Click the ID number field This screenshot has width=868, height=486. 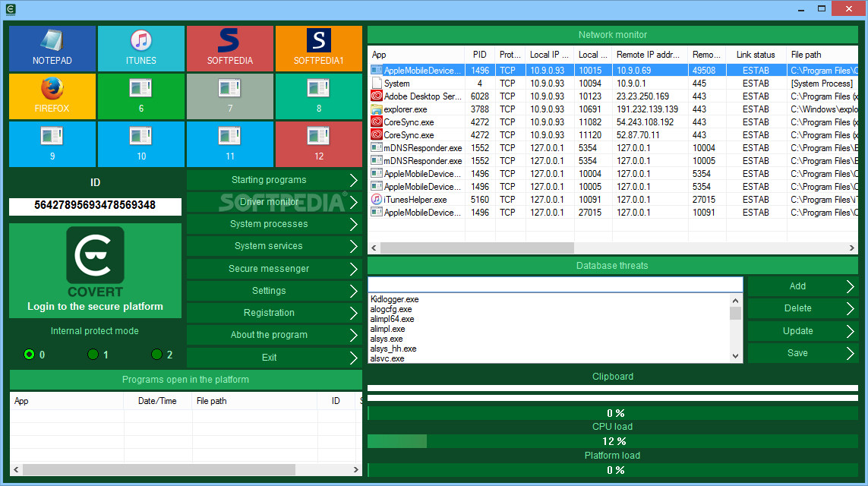pos(95,205)
